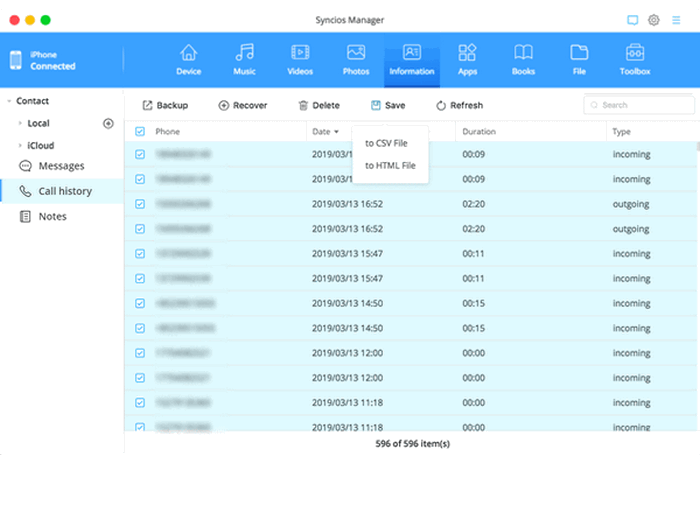Click the Recover button

point(242,105)
